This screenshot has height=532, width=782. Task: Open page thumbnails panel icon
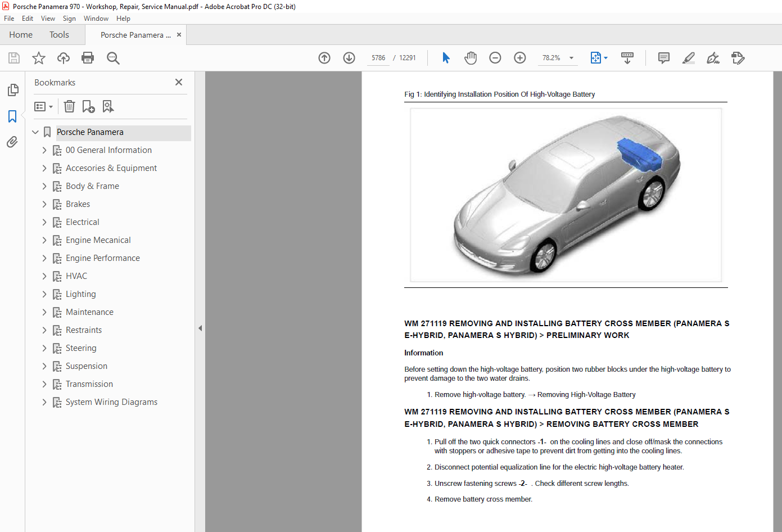tap(12, 90)
